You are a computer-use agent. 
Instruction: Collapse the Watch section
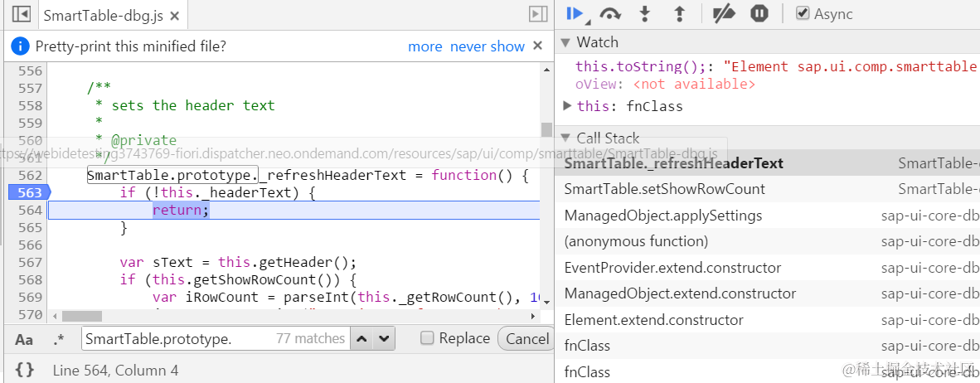(x=565, y=42)
